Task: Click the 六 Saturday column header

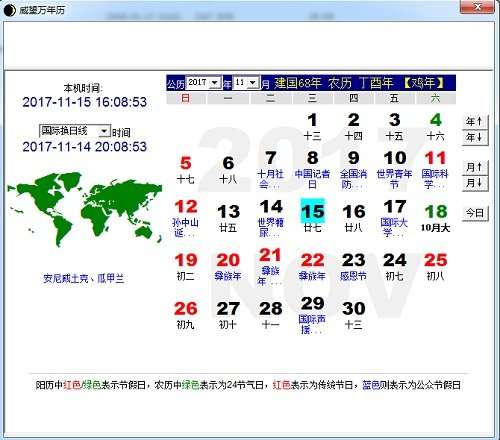Action: (x=436, y=98)
